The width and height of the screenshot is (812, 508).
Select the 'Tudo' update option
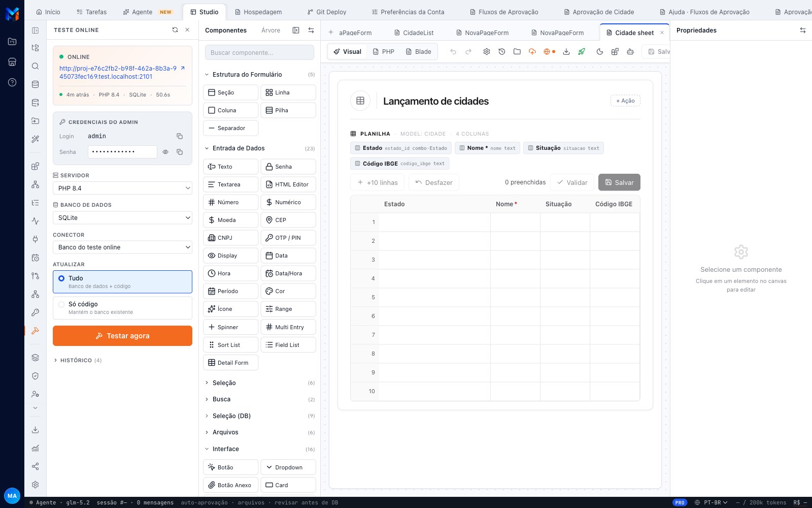pyautogui.click(x=122, y=282)
